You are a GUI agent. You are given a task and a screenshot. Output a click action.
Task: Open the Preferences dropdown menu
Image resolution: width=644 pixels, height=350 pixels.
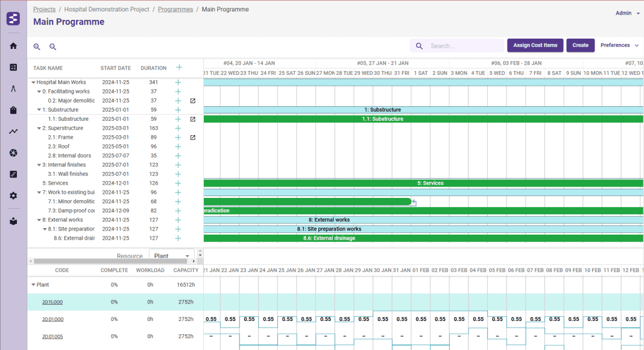619,45
